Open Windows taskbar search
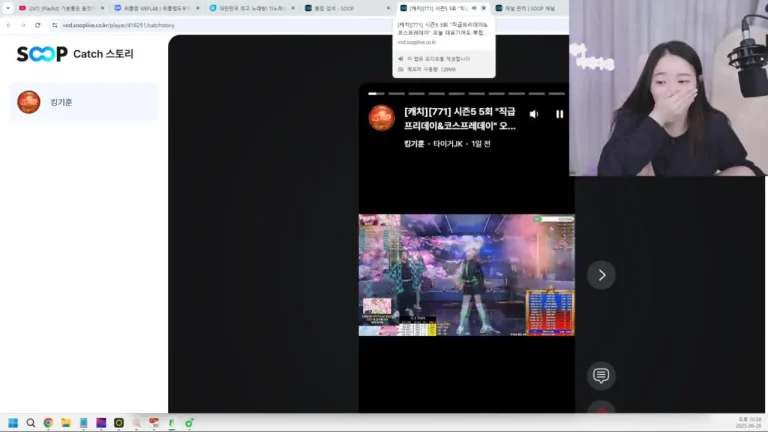This screenshot has height=432, width=768. [x=31, y=423]
